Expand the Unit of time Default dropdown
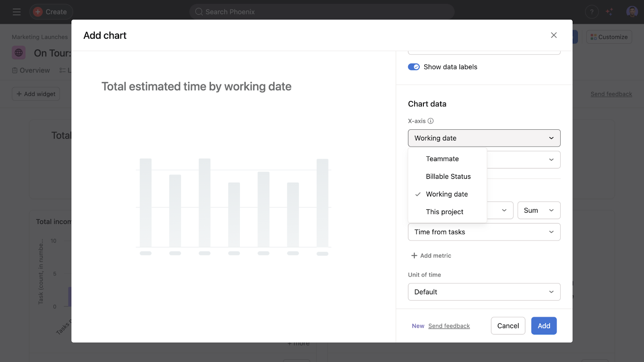 484,292
